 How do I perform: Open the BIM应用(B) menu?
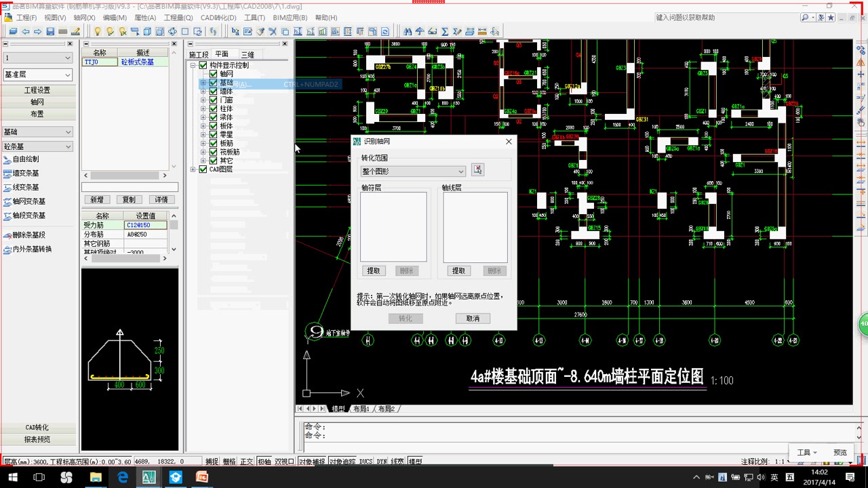pos(290,18)
